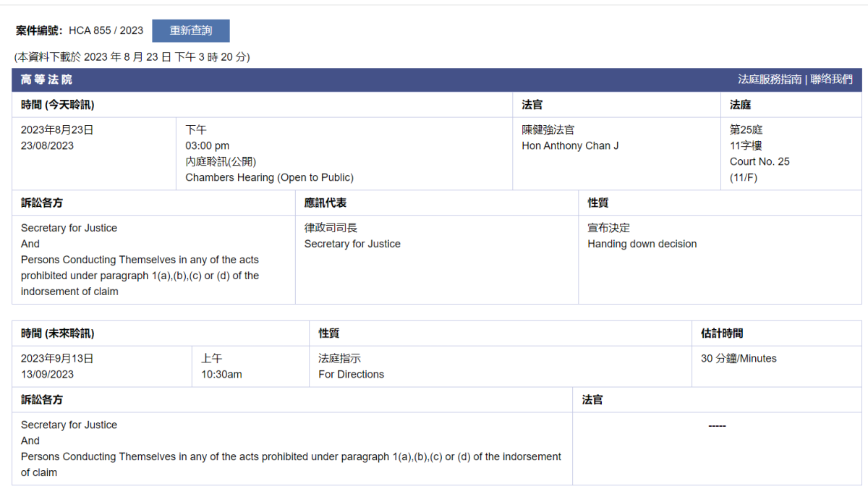Screen dimensions: 868x489
Task: Click the 高等法院 banner title
Action: pyautogui.click(x=47, y=80)
